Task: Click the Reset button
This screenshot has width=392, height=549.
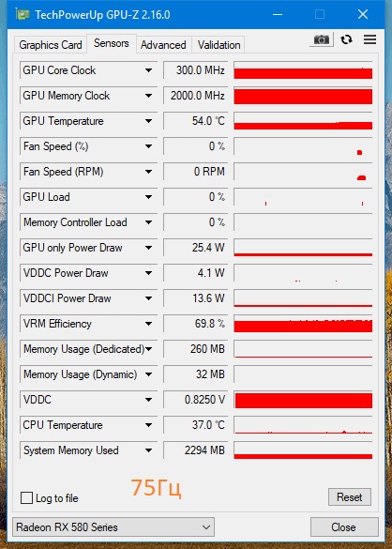Action: 349,496
